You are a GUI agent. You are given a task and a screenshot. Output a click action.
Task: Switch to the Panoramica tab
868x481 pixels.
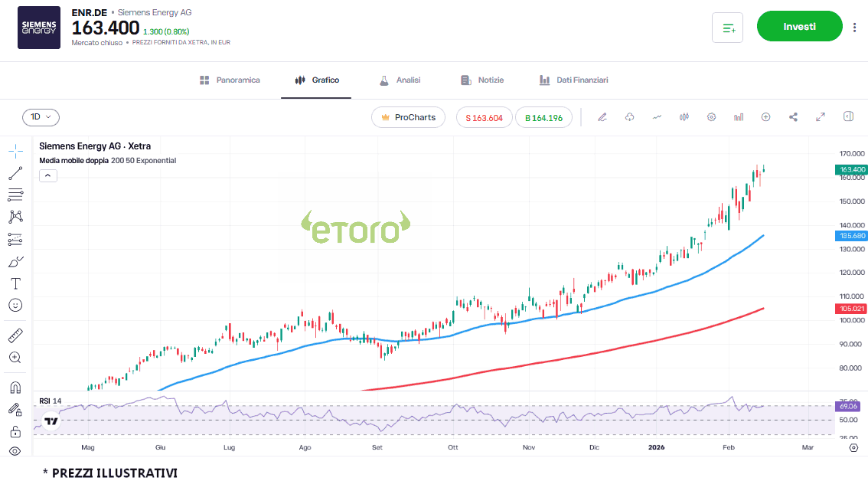tap(230, 80)
